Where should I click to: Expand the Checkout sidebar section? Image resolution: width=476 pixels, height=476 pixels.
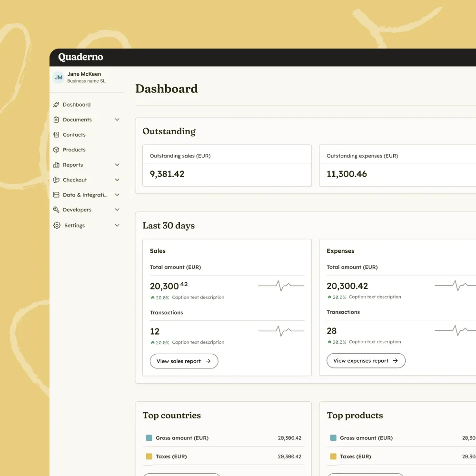(117, 179)
